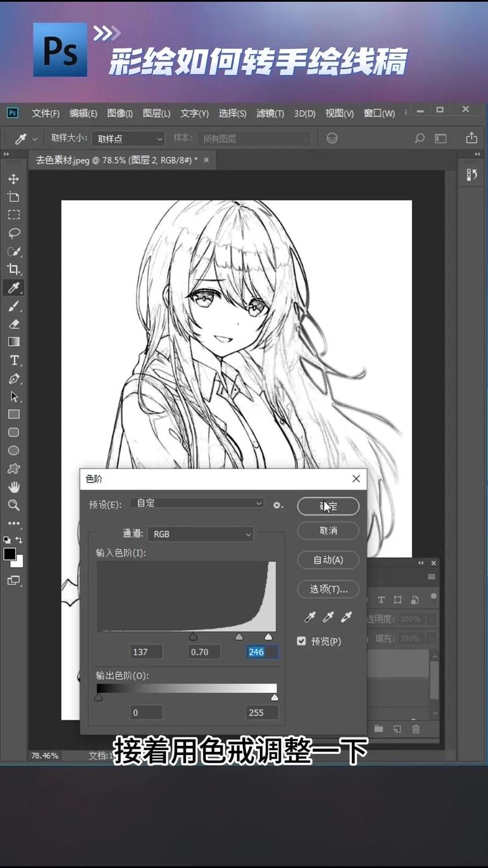This screenshot has width=488, height=868.
Task: Open the sample size dropdown
Action: [x=128, y=139]
